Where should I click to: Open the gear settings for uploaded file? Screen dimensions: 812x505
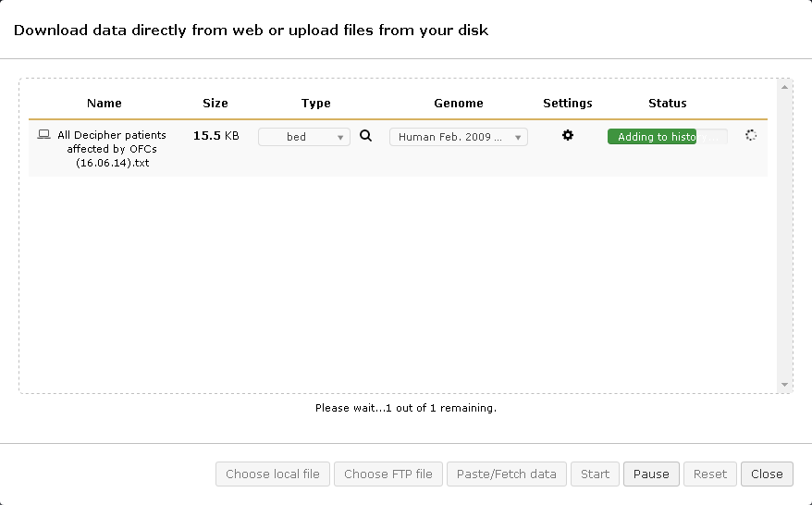point(568,135)
